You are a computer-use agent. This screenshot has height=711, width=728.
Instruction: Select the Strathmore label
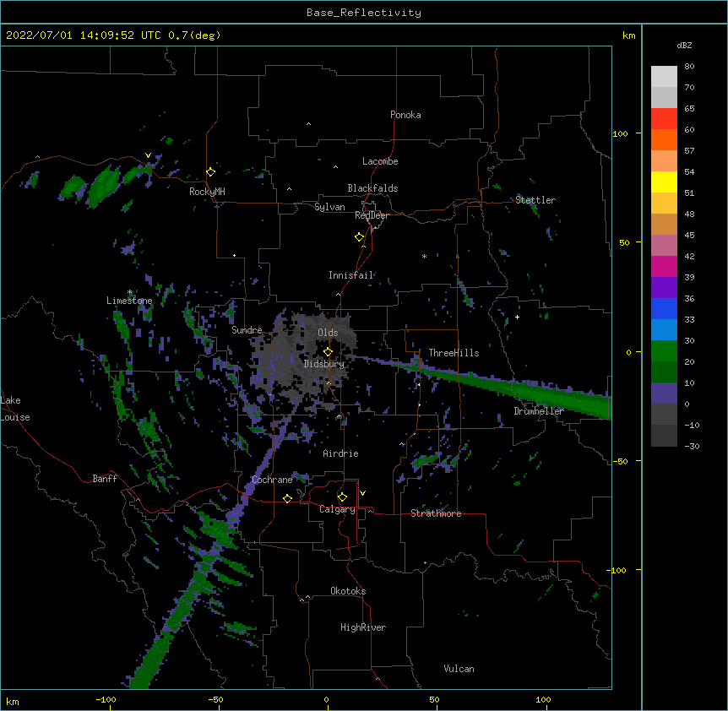tap(436, 513)
